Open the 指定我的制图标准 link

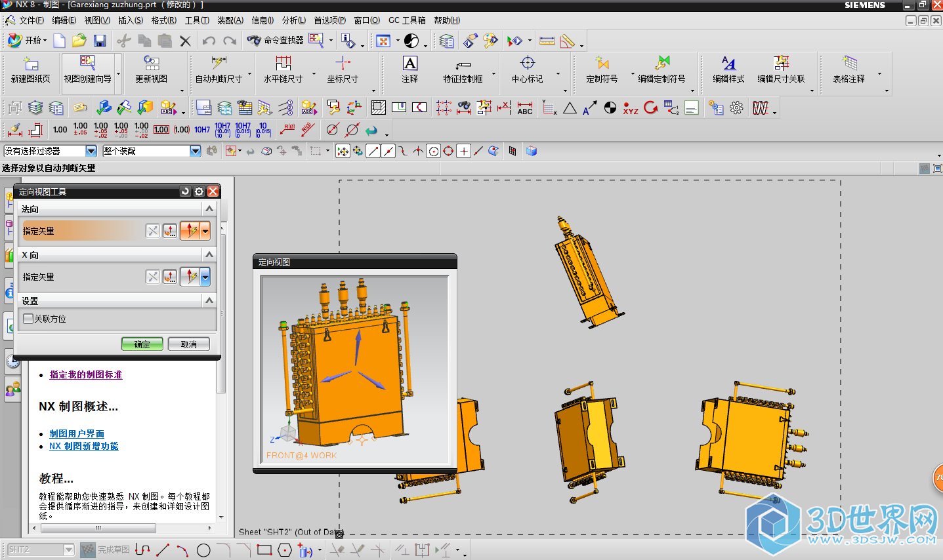(x=86, y=374)
